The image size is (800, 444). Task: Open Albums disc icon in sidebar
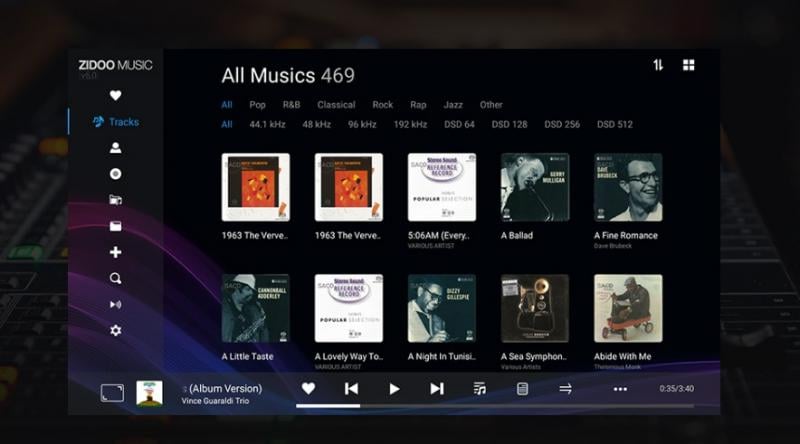tap(115, 174)
